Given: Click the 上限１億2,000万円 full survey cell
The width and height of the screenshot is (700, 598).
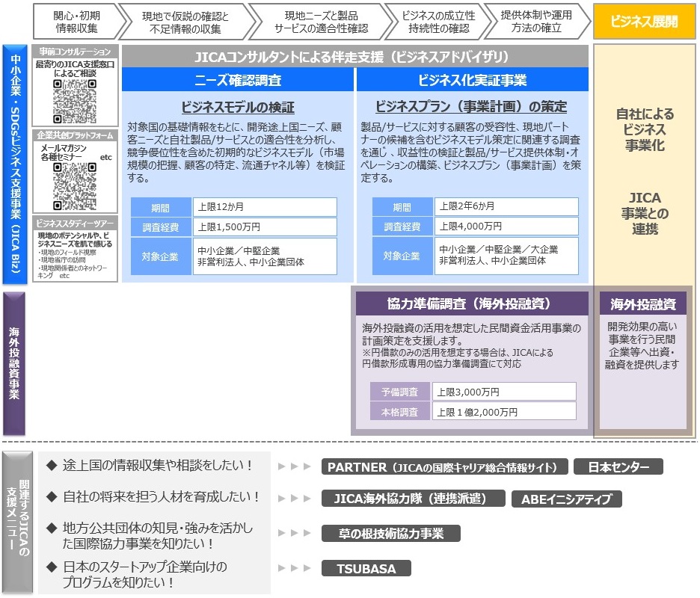Looking at the screenshot, I should (x=504, y=411).
